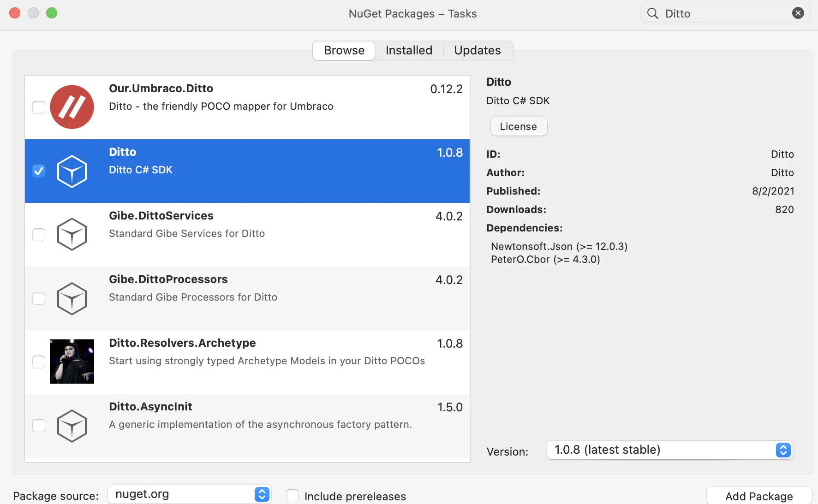Click the magnifying glass search icon
The width and height of the screenshot is (818, 504).
pyautogui.click(x=653, y=13)
